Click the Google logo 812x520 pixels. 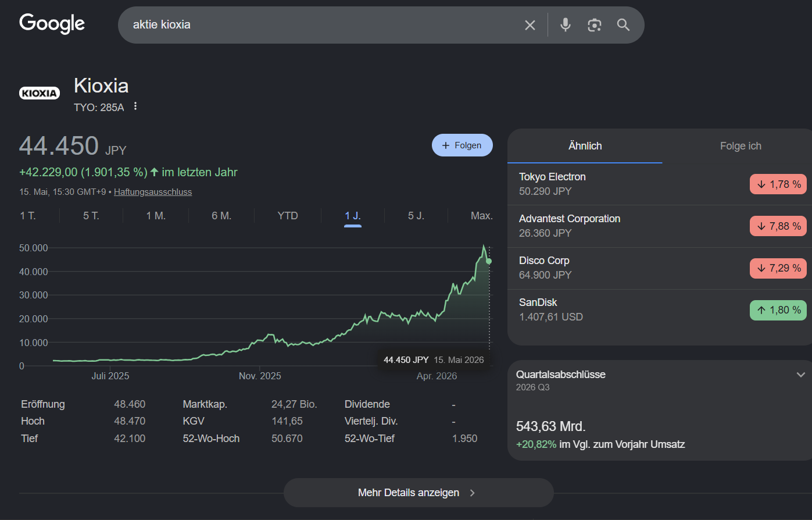[52, 24]
